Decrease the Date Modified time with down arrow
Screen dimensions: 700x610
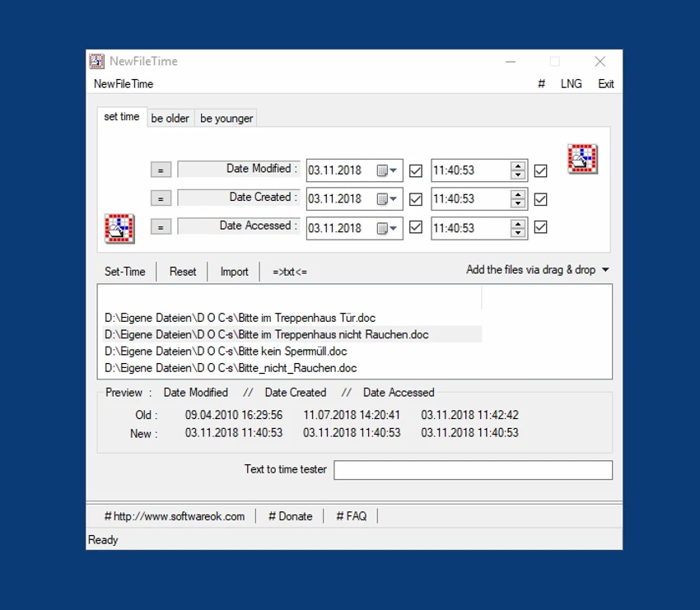518,175
